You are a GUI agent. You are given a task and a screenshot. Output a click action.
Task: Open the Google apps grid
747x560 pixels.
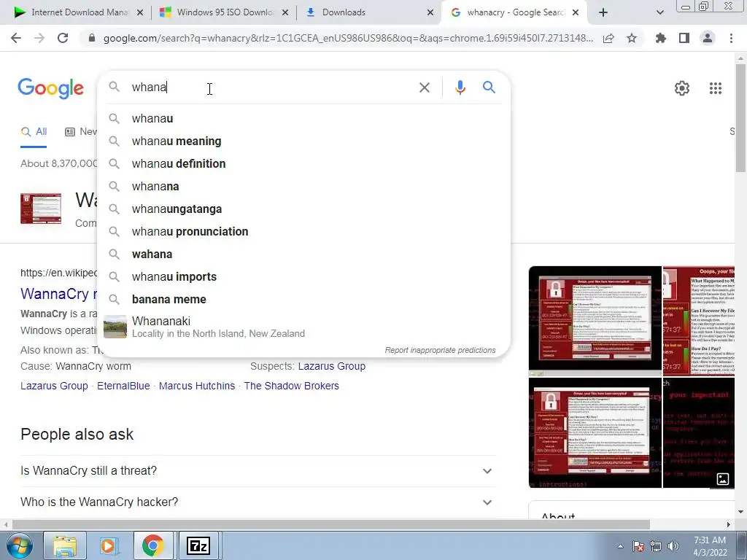[x=715, y=88]
